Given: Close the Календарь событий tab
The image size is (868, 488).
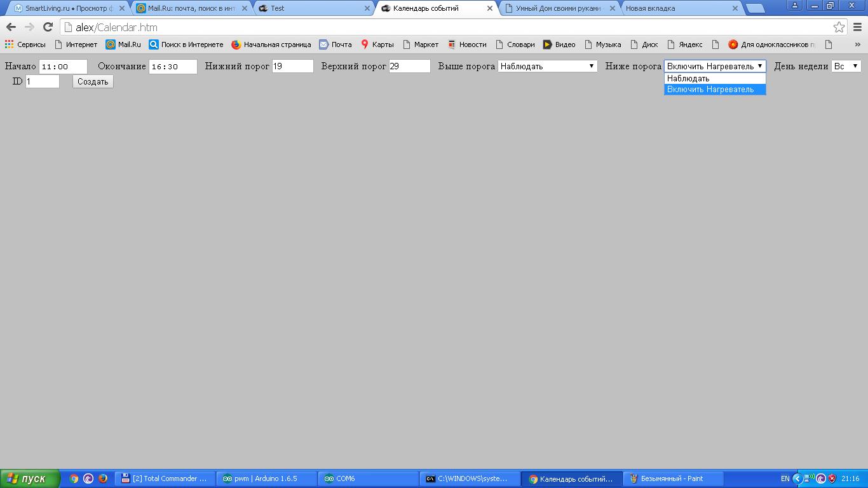Looking at the screenshot, I should point(489,8).
